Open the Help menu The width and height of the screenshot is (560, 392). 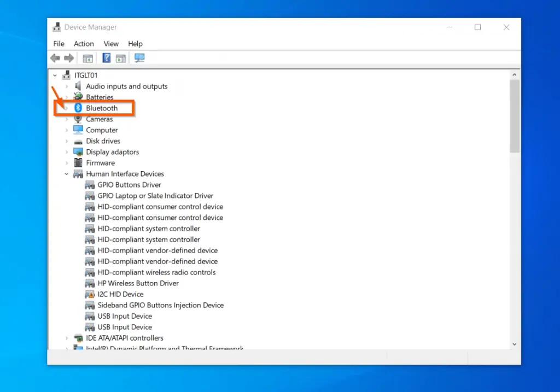coord(136,44)
